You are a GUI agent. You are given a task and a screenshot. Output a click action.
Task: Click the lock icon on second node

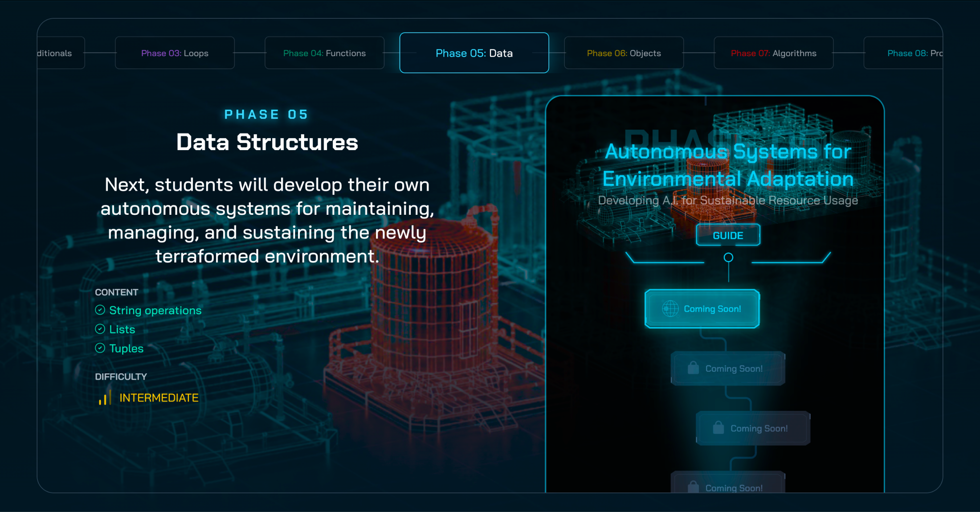693,368
